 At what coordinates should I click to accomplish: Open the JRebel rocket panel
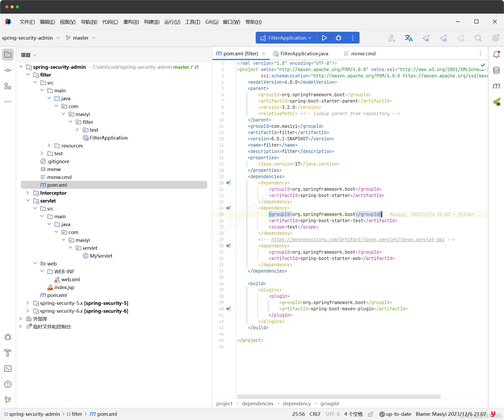496,102
